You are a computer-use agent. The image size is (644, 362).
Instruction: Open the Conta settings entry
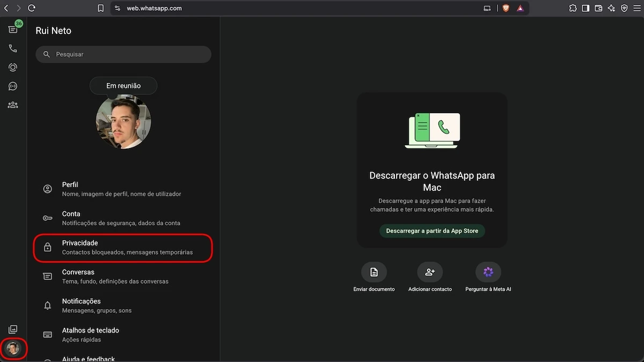click(x=123, y=218)
